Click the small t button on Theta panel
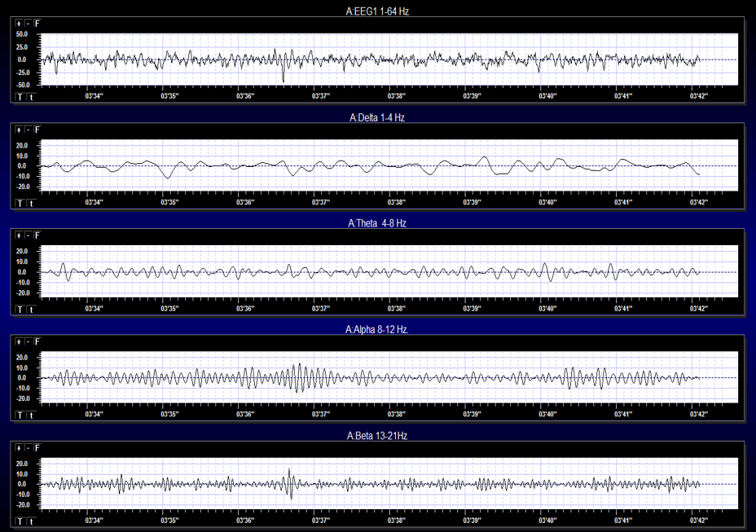Image resolution: width=756 pixels, height=532 pixels. pos(31,309)
